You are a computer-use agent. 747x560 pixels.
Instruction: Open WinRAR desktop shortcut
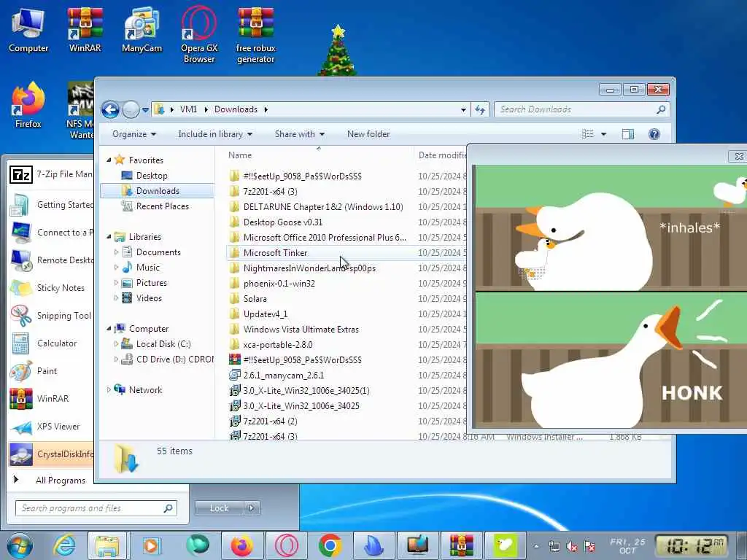point(85,30)
